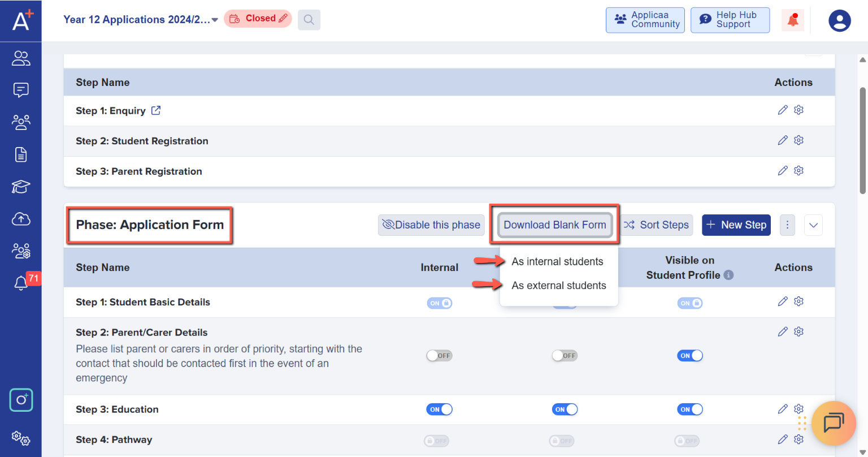Screen dimensions: 868x457
Task: Open the notifications bell with 71 badge
Action: 21,282
